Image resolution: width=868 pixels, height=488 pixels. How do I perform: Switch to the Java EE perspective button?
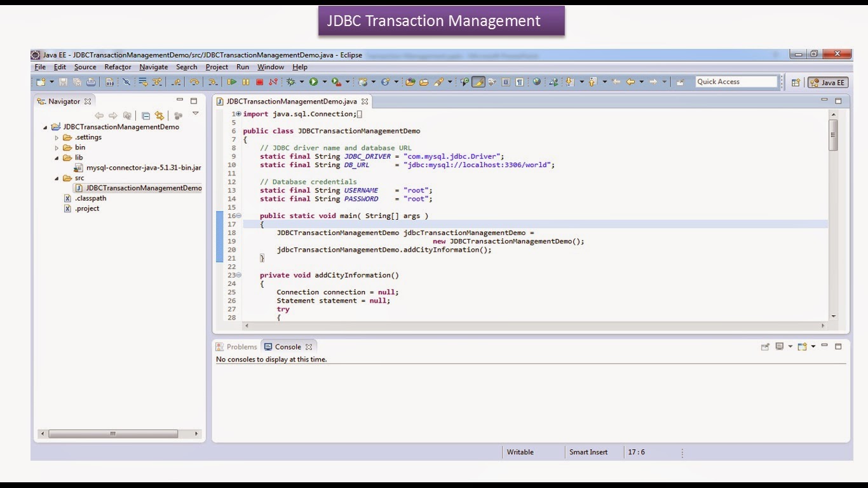(827, 81)
